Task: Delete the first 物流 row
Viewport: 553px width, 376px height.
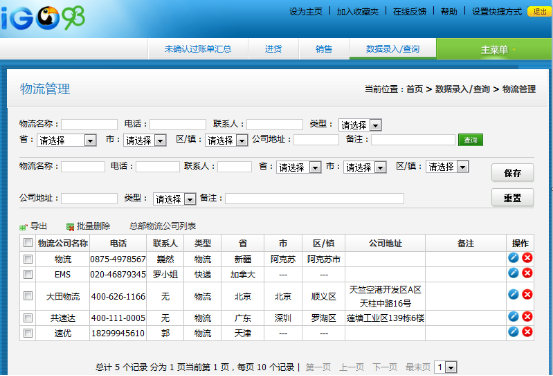Action: (527, 258)
